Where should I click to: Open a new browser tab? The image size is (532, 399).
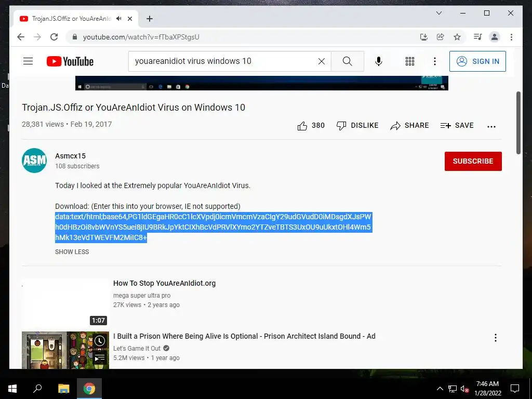tap(149, 19)
